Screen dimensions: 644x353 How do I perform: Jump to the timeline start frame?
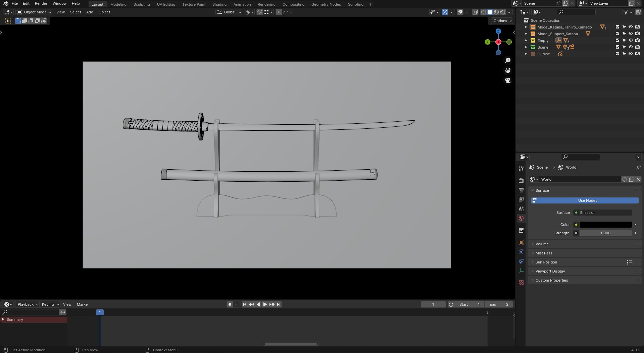(245, 304)
